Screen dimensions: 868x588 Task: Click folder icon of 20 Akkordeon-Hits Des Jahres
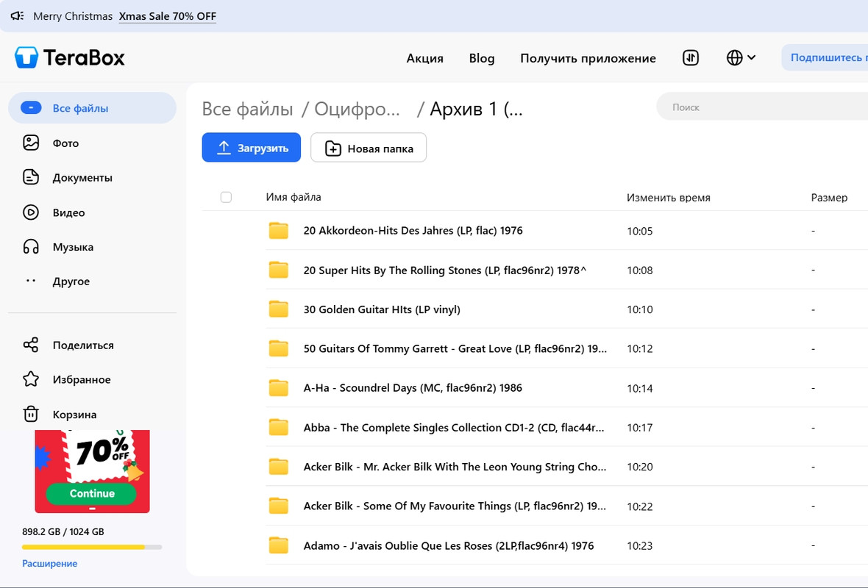point(279,231)
